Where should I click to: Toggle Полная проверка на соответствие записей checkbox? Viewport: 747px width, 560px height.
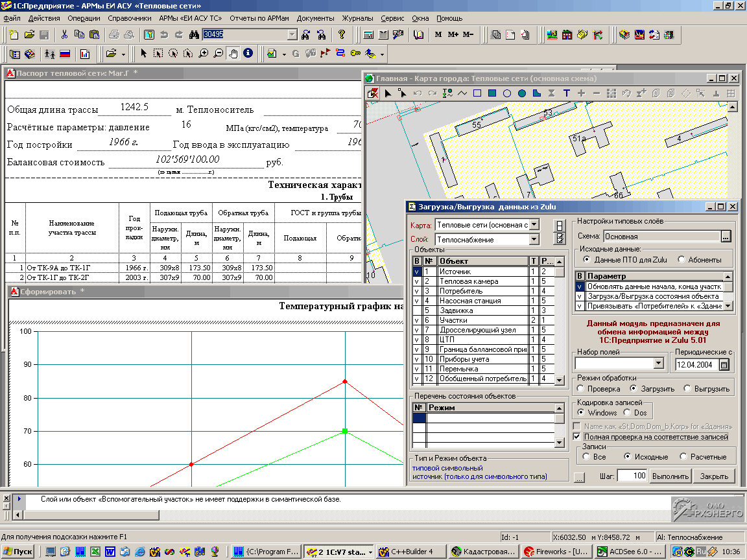[x=577, y=437]
